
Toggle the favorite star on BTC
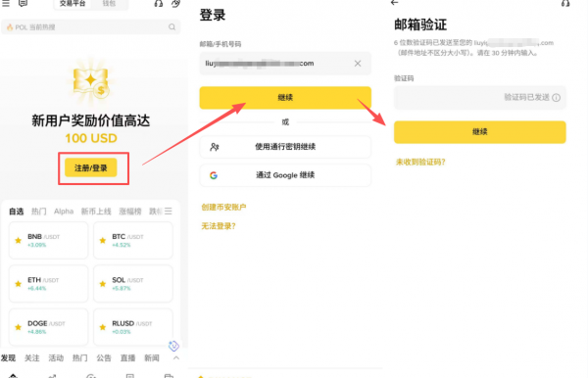(x=102, y=241)
